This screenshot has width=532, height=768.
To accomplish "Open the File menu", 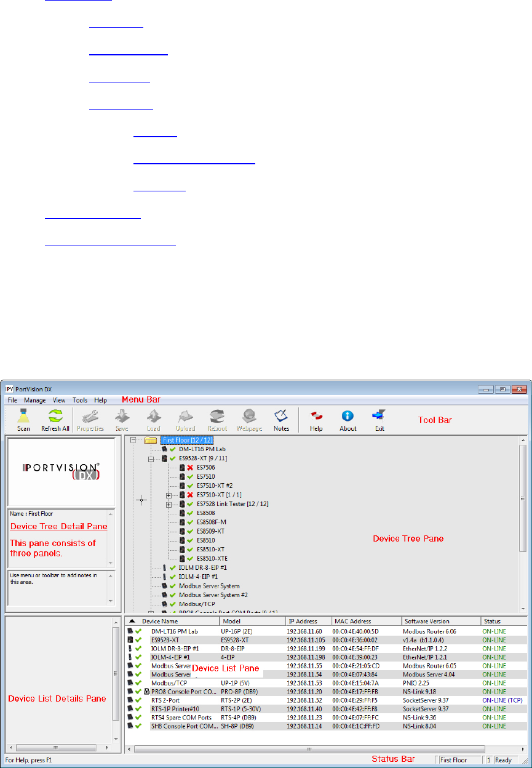I will (12, 400).
